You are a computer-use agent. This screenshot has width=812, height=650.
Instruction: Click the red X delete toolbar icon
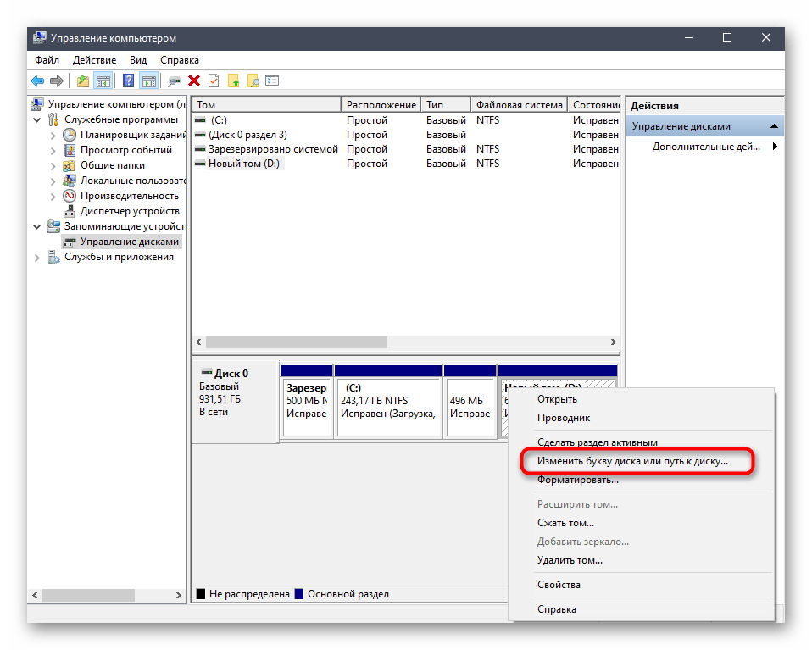pyautogui.click(x=194, y=81)
